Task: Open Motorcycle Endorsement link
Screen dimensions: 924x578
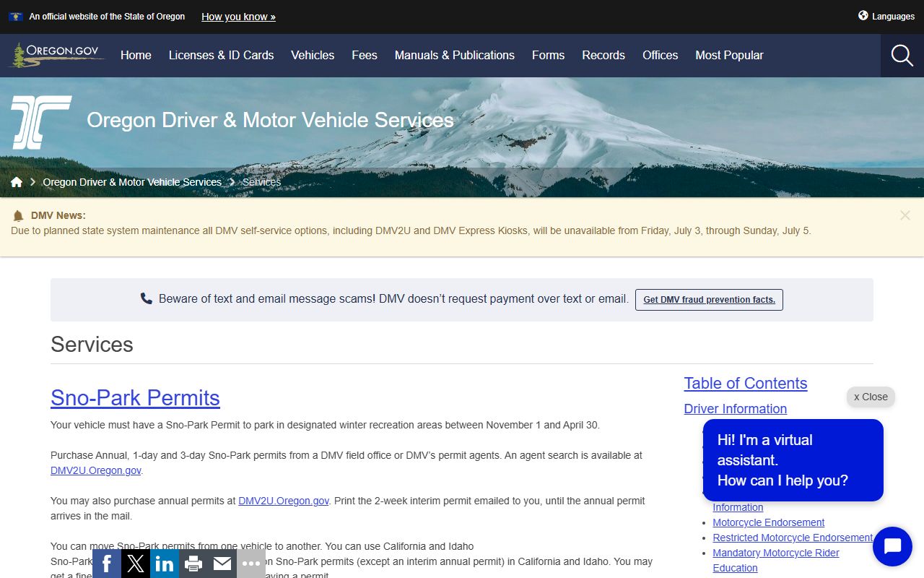Action: 769,522
